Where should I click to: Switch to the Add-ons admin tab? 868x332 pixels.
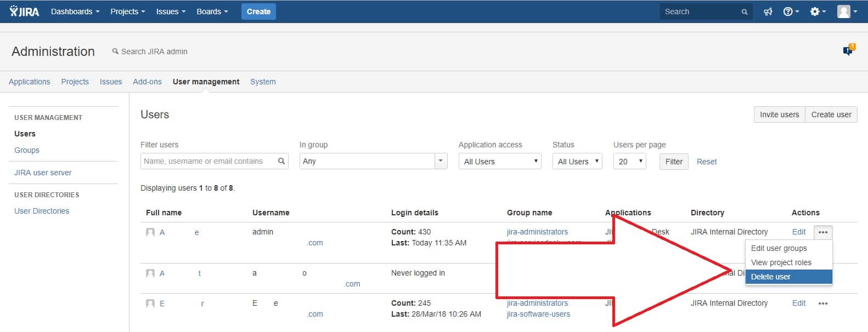[147, 82]
